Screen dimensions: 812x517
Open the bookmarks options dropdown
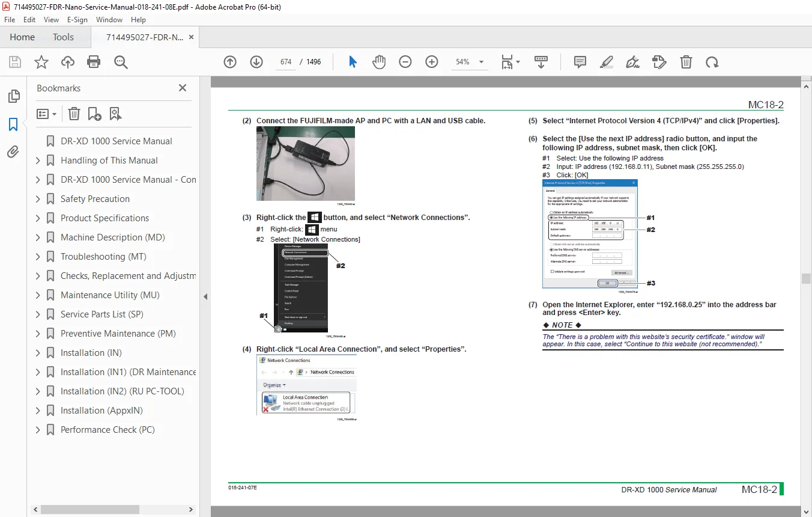(46, 114)
